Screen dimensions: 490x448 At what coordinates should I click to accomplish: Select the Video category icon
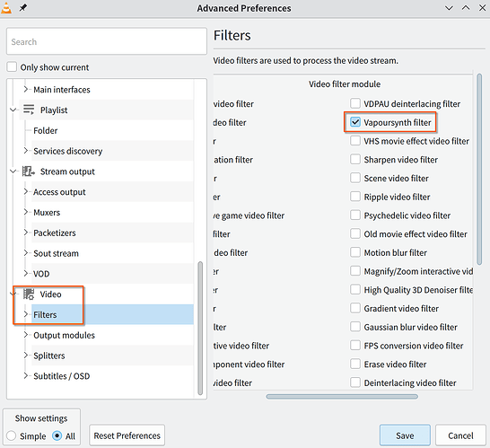click(29, 294)
